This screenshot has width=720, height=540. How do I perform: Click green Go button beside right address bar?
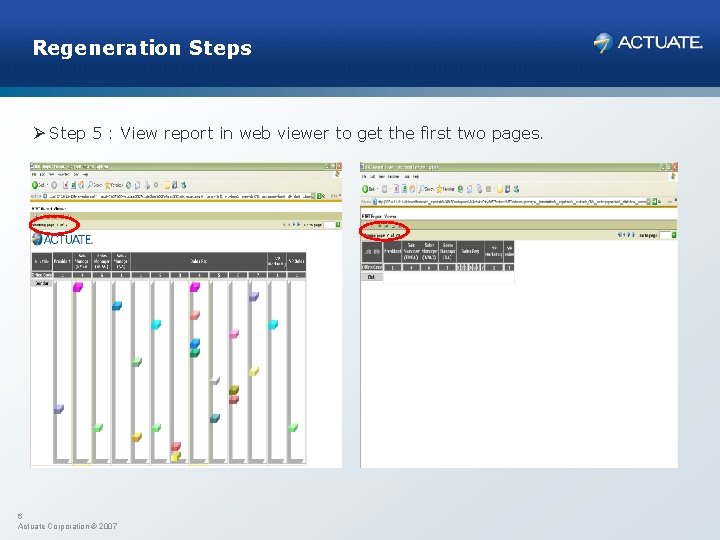point(654,202)
